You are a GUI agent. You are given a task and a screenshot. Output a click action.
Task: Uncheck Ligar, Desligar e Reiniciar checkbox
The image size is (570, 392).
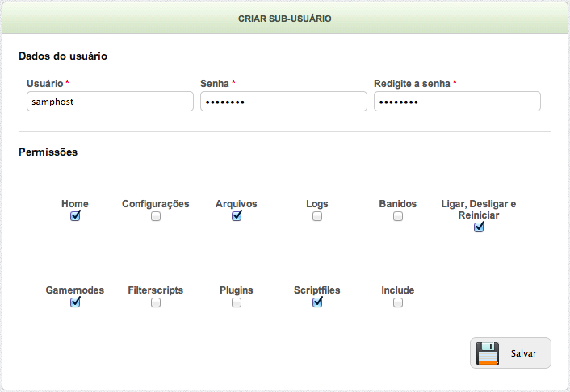(479, 227)
